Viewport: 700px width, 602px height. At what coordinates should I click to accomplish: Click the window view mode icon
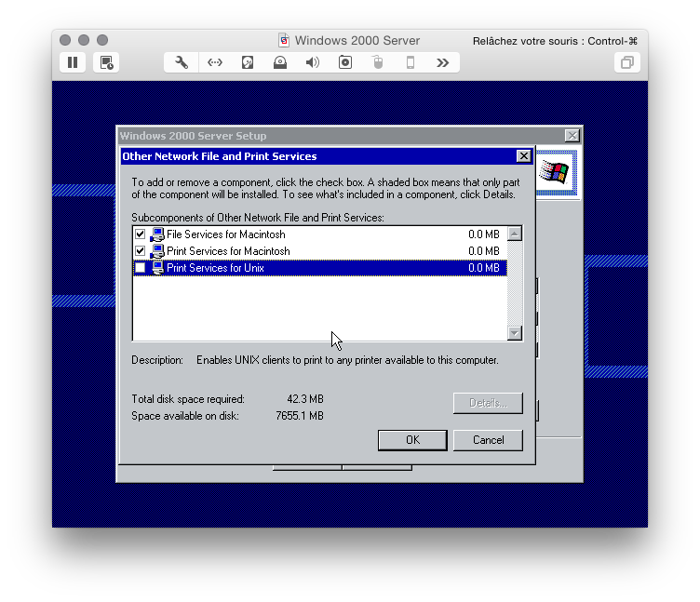[x=627, y=62]
